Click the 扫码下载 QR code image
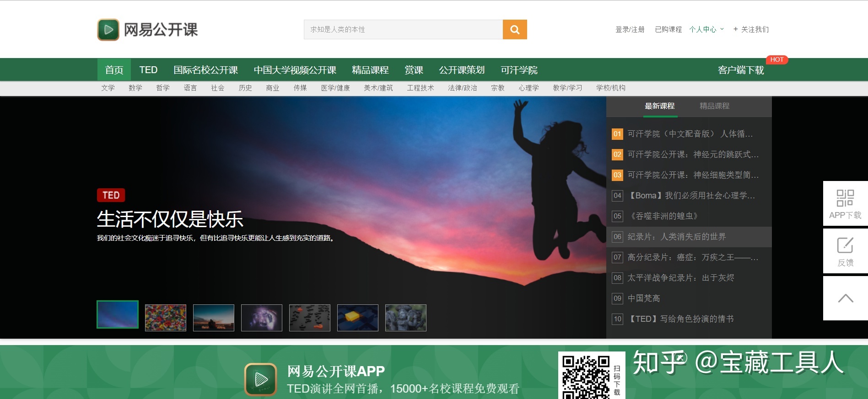This screenshot has height=399, width=868. click(585, 376)
